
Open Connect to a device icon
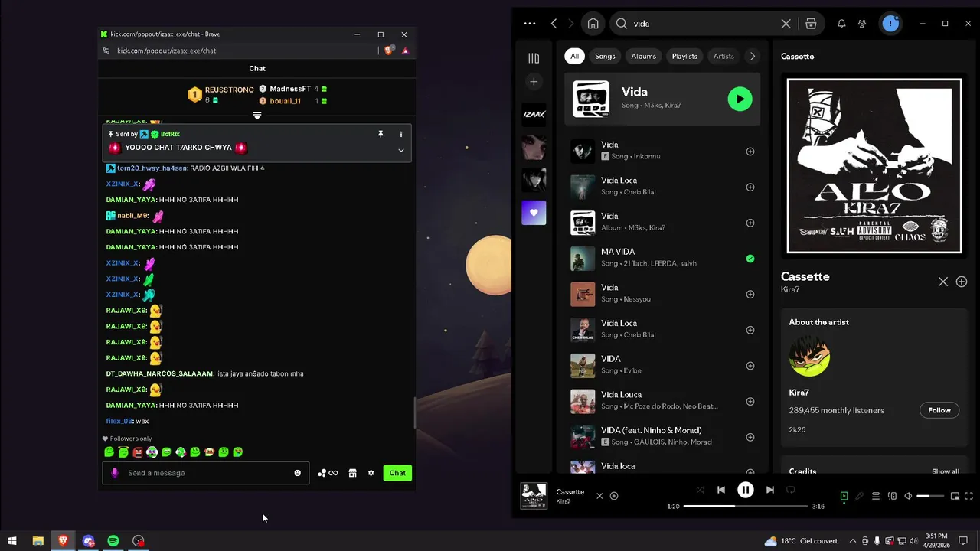click(892, 496)
